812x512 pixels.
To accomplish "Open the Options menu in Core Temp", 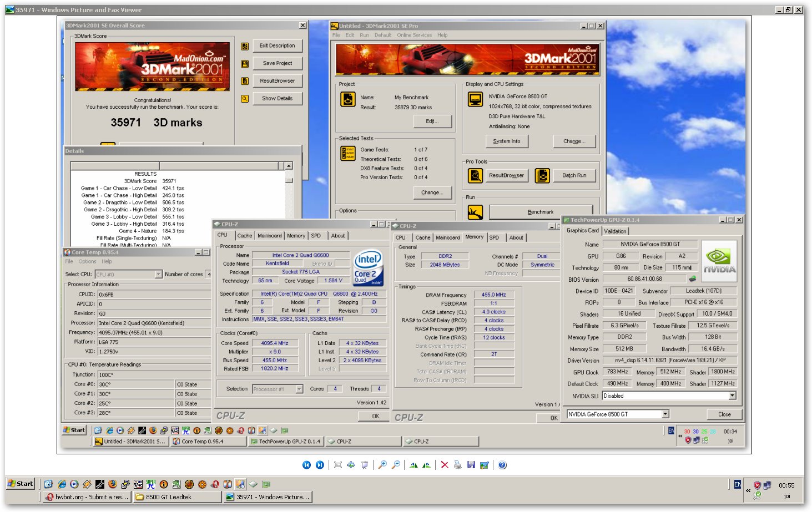I will coord(87,261).
